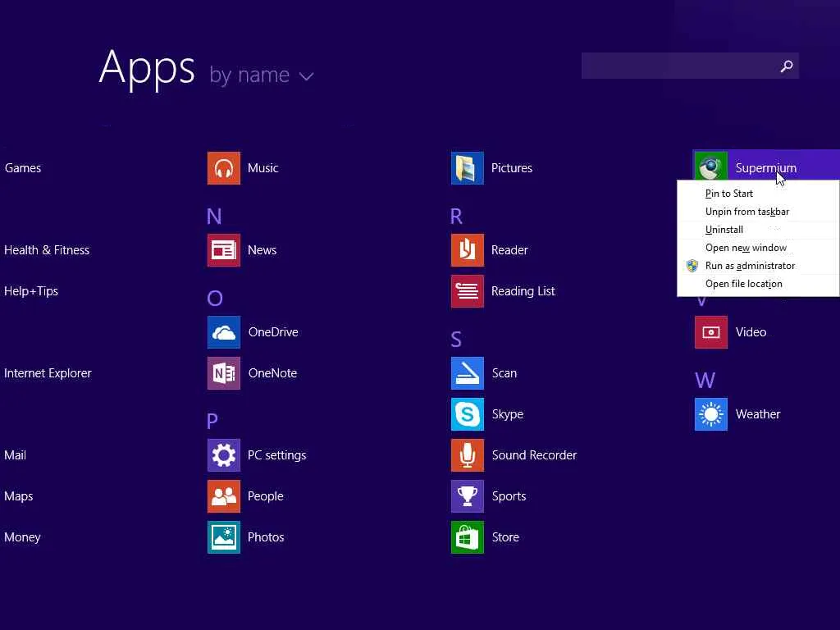Open the OneDrive cloud icon
840x630 pixels.
[x=223, y=332]
